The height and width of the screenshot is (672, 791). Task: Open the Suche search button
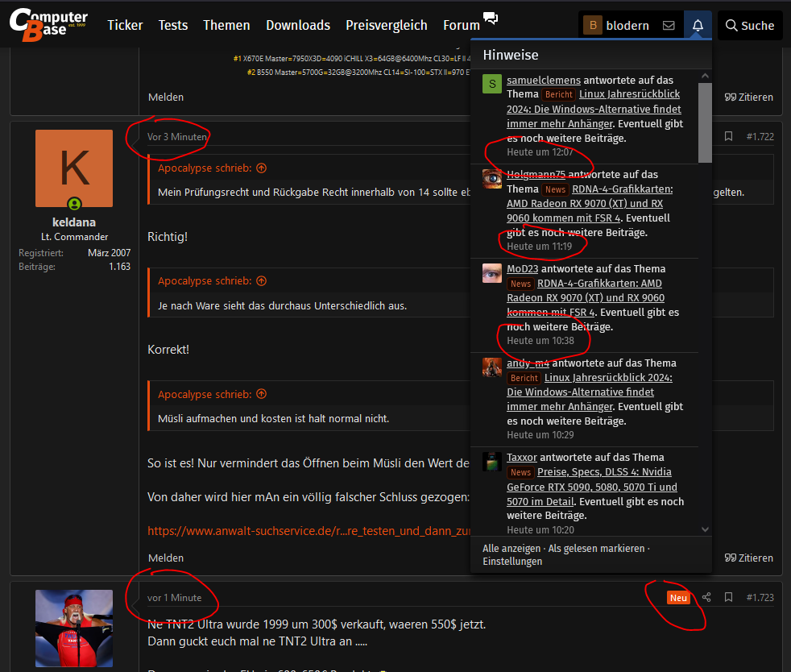pyautogui.click(x=750, y=25)
